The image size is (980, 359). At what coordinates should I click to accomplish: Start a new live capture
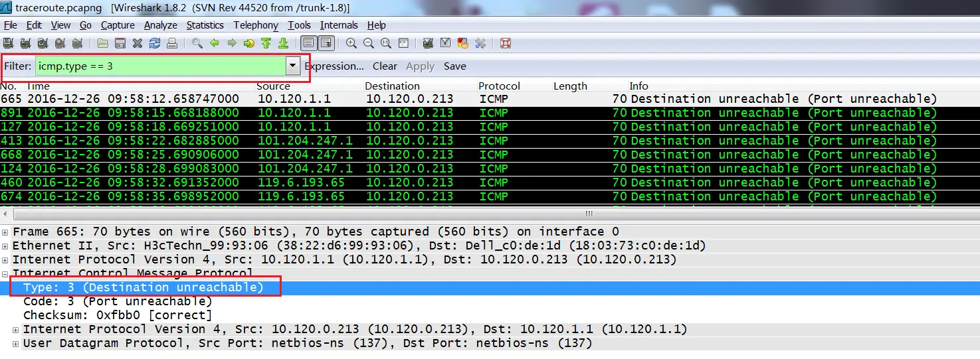43,43
